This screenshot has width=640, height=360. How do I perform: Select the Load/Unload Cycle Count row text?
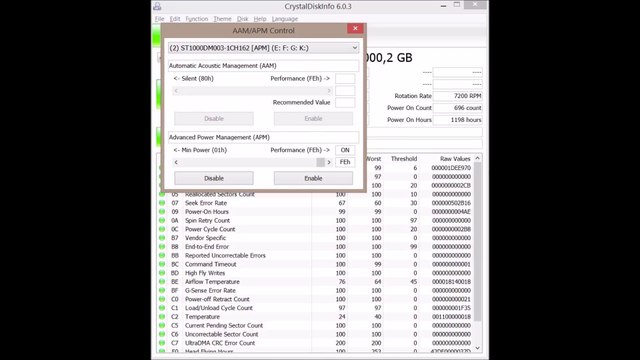tap(219, 308)
